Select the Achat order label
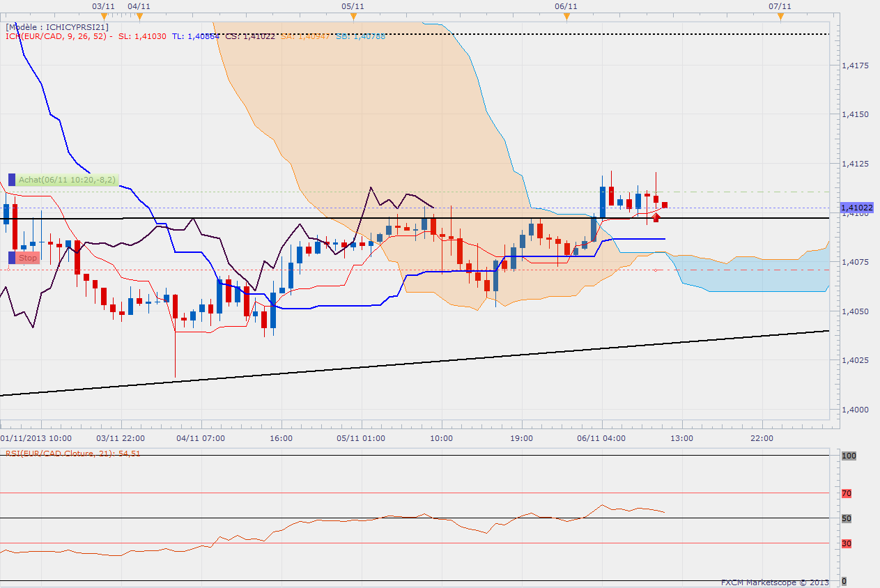 (67, 180)
